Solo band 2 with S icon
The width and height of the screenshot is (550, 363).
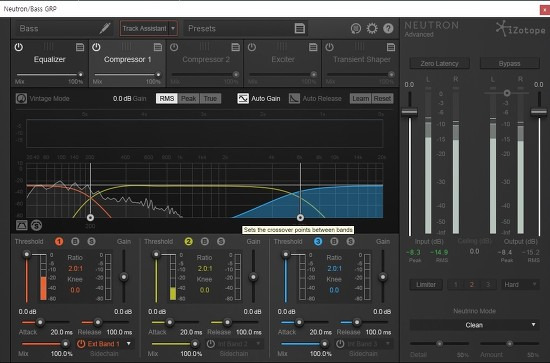tap(221, 241)
